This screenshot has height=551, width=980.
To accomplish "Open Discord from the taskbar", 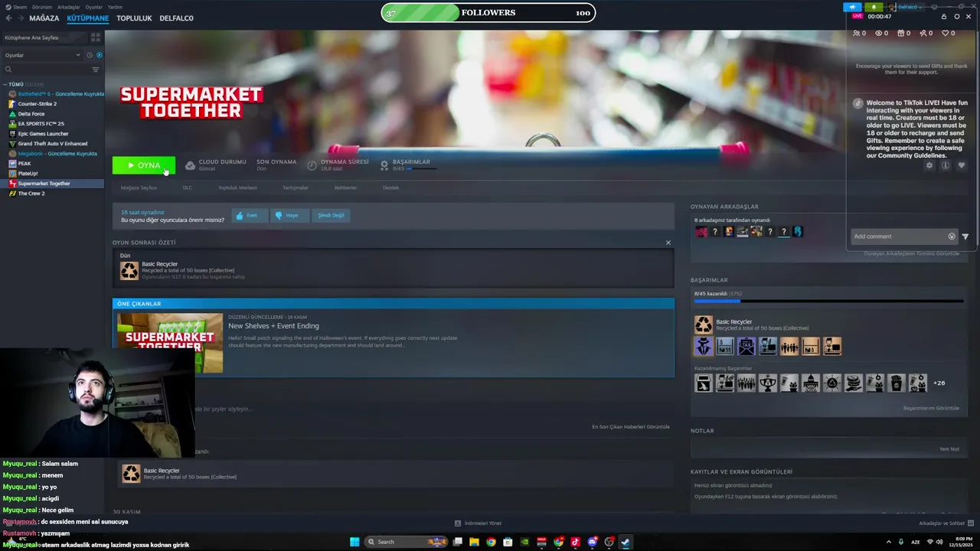I will click(592, 542).
